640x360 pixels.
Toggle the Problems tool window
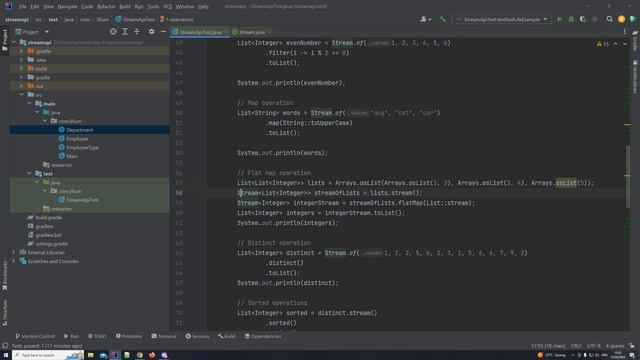coord(129,336)
